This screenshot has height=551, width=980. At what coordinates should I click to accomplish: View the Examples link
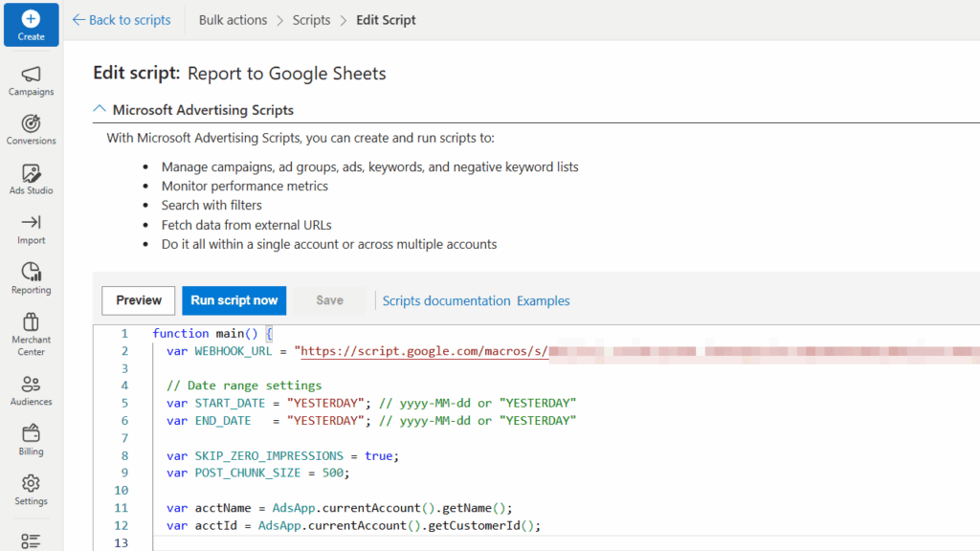tap(543, 300)
